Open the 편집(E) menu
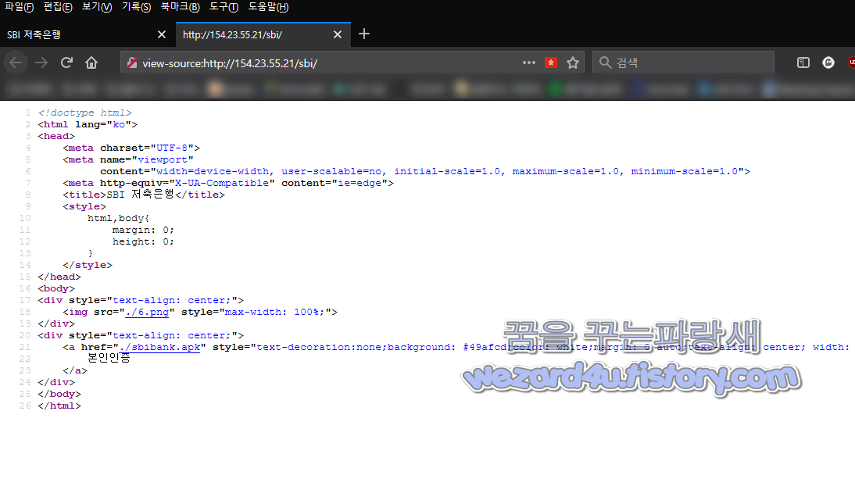This screenshot has height=504, width=855. [58, 7]
